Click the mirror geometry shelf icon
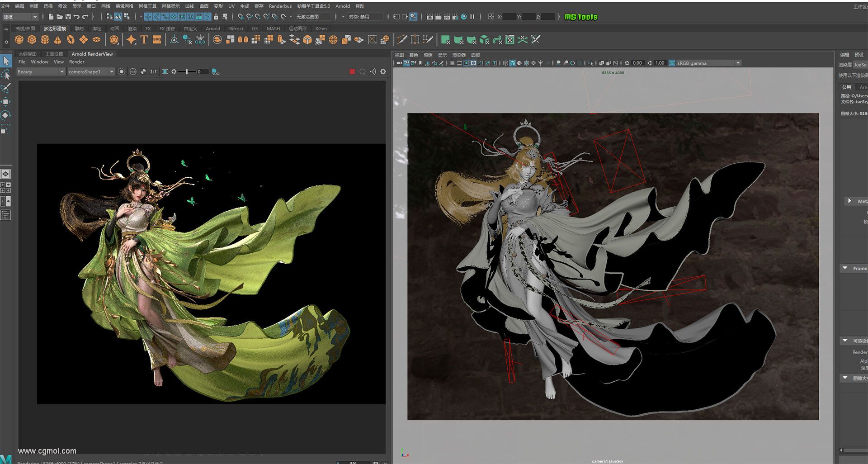The width and height of the screenshot is (868, 464). pos(243,40)
